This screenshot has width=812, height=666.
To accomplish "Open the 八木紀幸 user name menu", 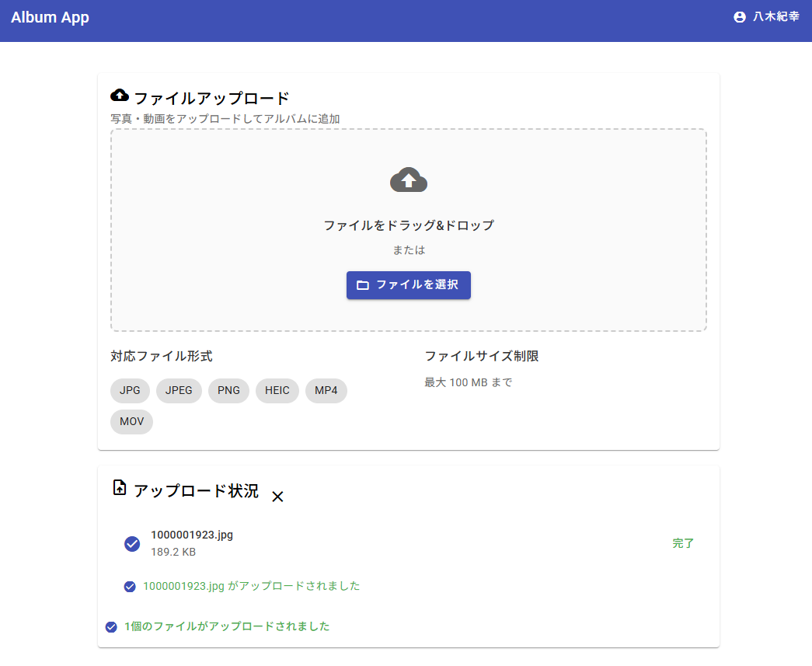I will (x=775, y=17).
